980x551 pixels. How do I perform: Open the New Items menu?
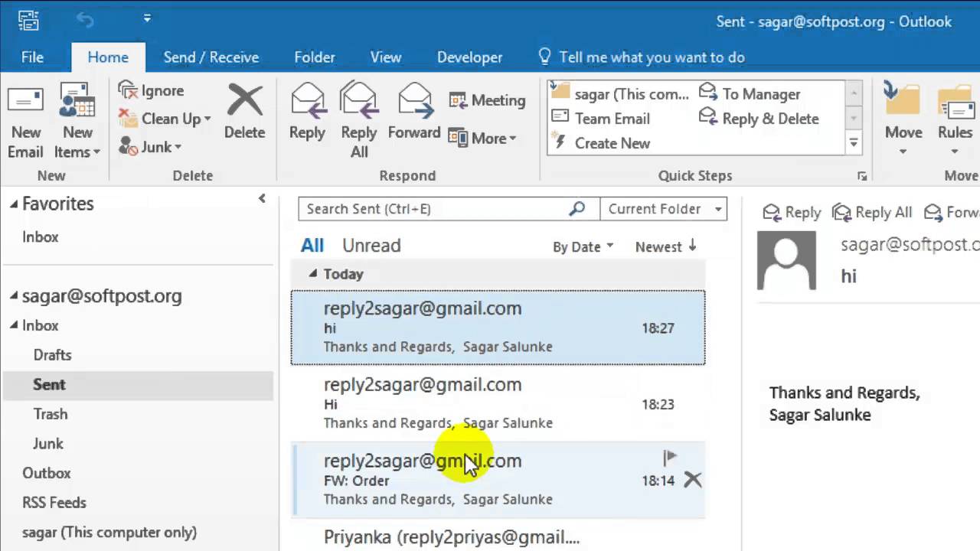pyautogui.click(x=77, y=121)
